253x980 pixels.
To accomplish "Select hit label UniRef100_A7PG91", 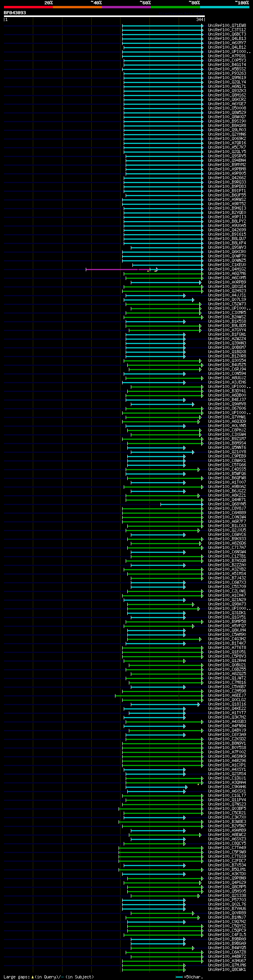I will pyautogui.click(x=227, y=56).
